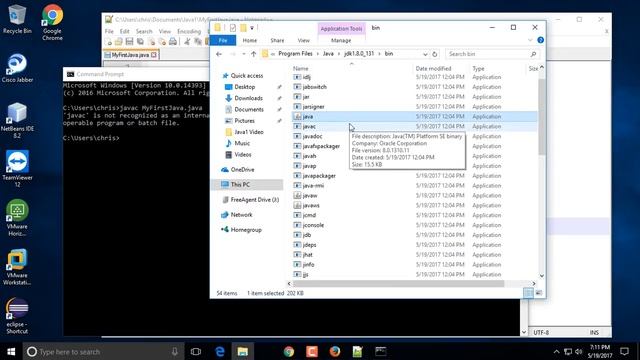Go back in File Explorer
640x360 pixels.
pos(219,54)
